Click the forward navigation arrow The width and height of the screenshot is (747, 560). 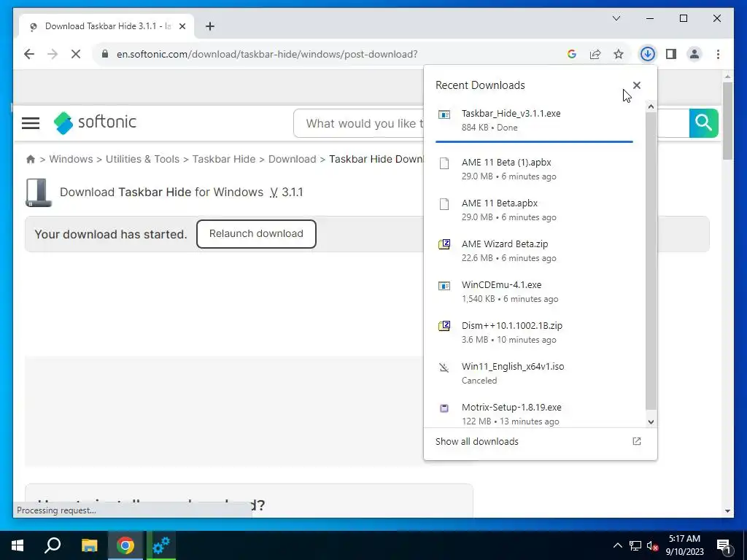click(x=53, y=54)
